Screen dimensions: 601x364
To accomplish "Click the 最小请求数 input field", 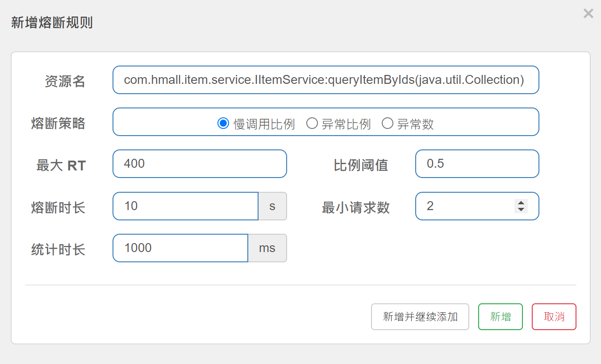I will [x=477, y=206].
